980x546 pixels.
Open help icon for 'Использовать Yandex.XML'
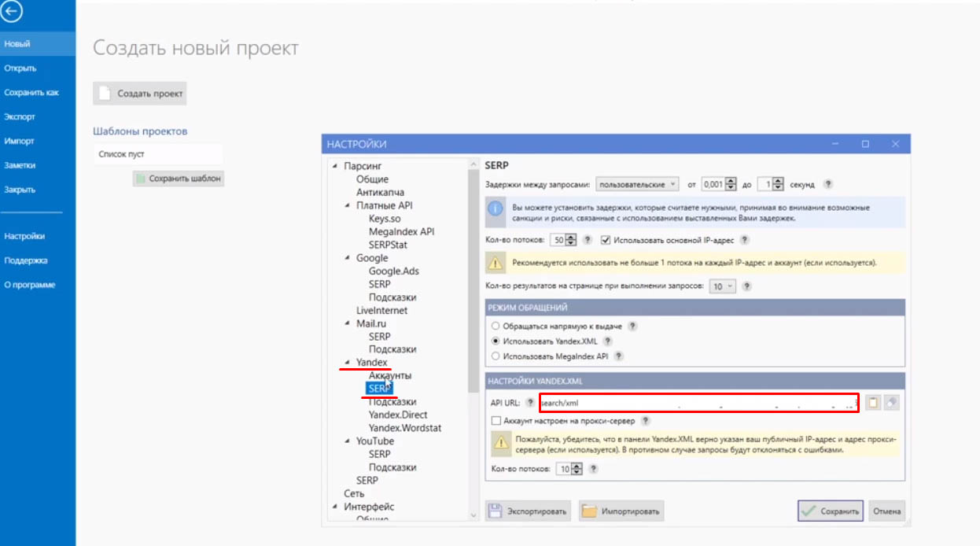click(607, 341)
